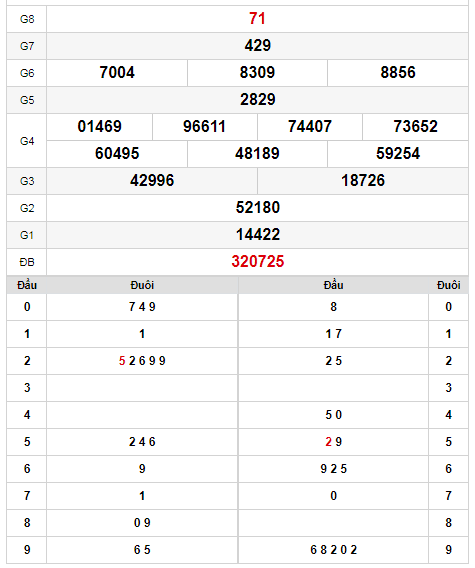Click the ĐB special prize label
This screenshot has height=568, width=475.
[x=27, y=262]
